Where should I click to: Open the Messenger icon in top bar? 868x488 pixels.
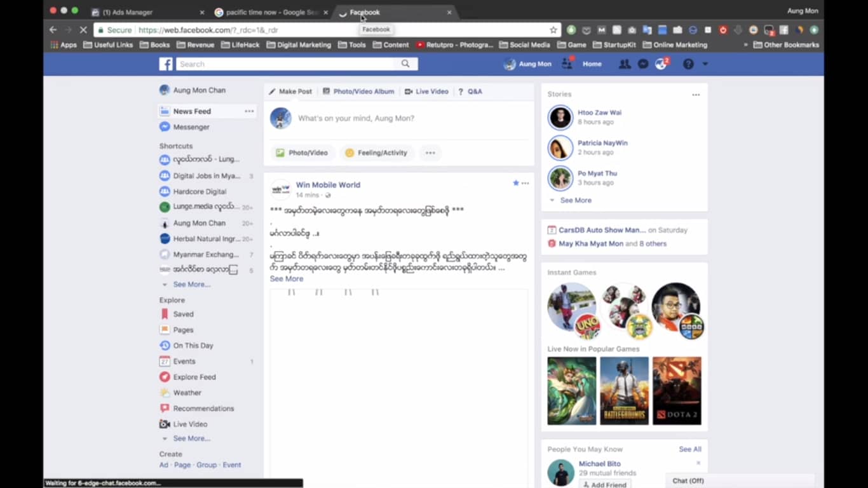(643, 64)
